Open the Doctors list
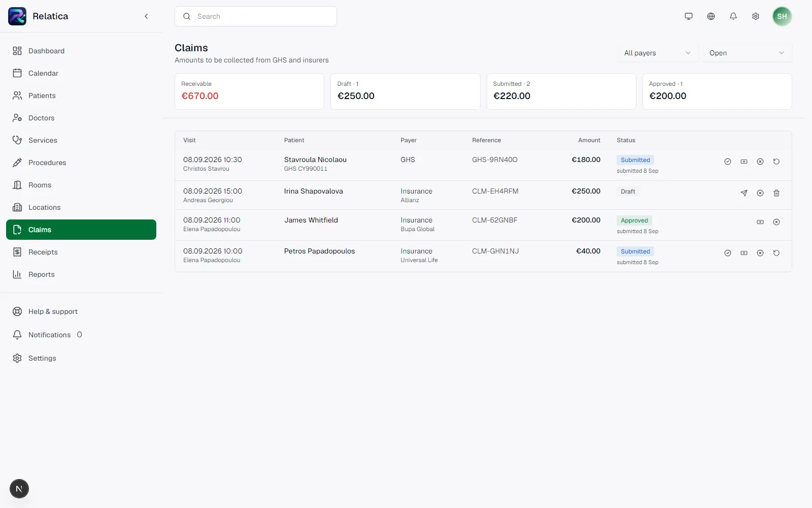 [x=81, y=118]
